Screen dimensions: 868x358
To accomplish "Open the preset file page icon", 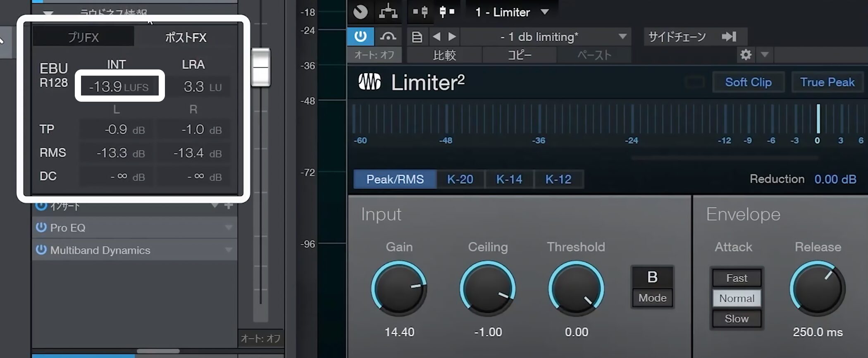I will [x=417, y=37].
